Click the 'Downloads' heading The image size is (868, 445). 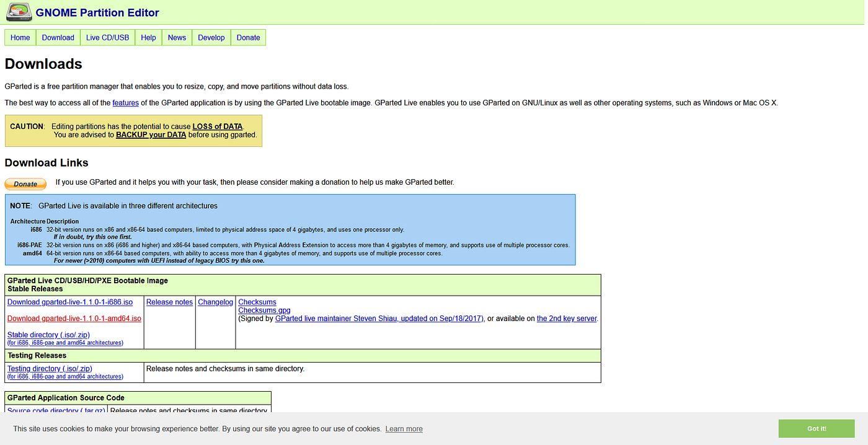(43, 64)
